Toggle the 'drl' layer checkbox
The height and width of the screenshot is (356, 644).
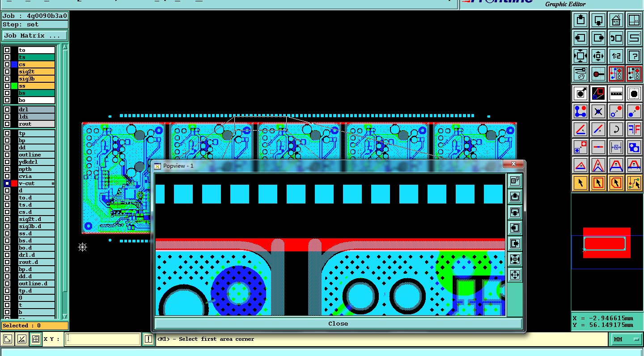[7, 110]
